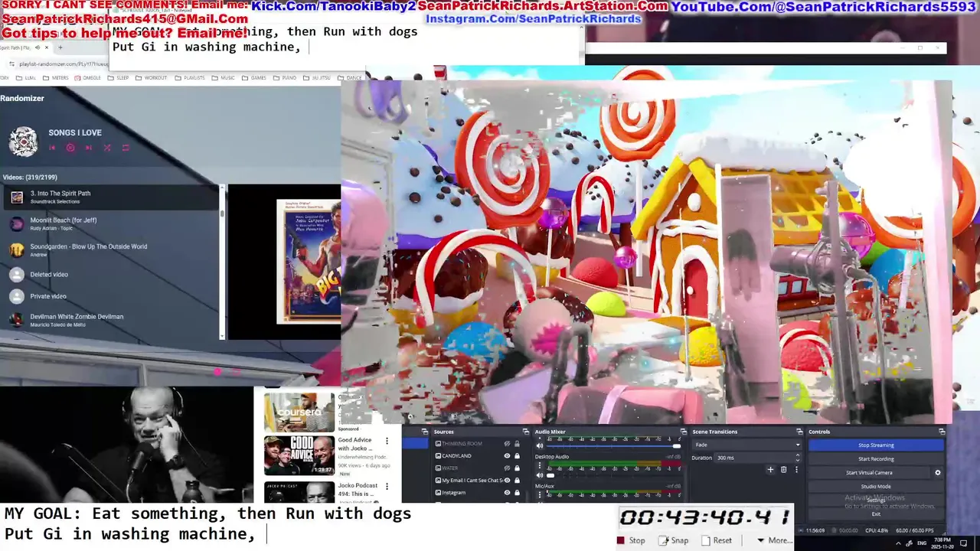Adjust the Duration 300 ms stepper
This screenshot has width=980, height=551.
pos(797,458)
